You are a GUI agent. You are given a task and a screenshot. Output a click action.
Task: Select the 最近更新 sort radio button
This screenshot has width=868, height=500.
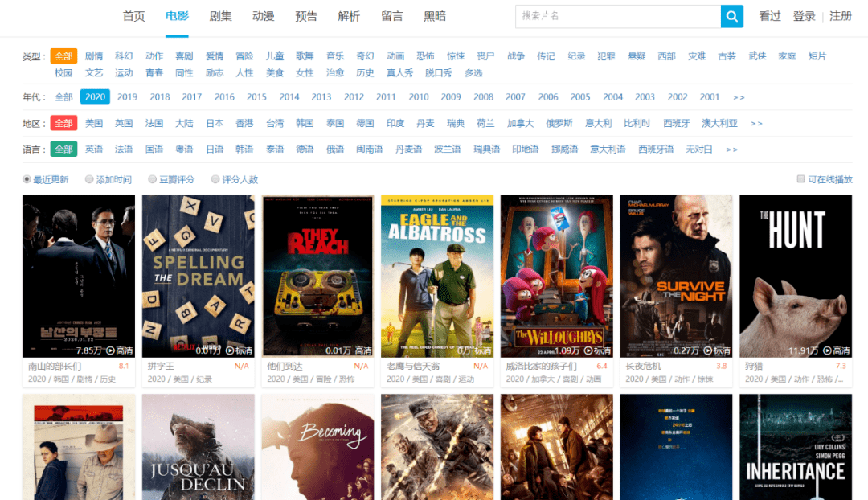coord(27,179)
